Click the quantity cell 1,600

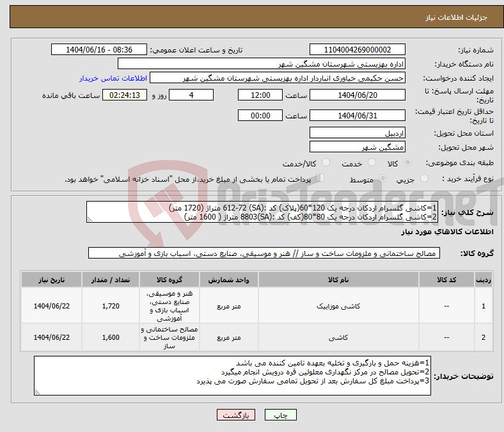point(111,337)
